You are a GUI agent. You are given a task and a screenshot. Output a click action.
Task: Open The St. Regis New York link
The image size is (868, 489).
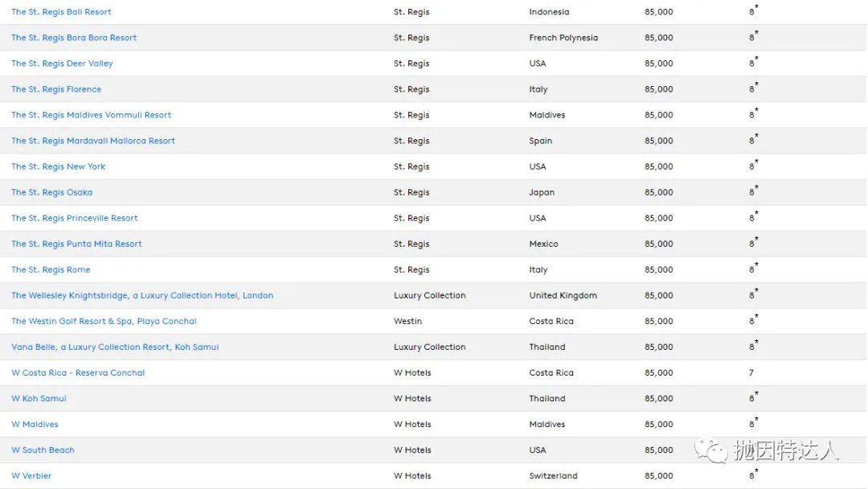[58, 166]
